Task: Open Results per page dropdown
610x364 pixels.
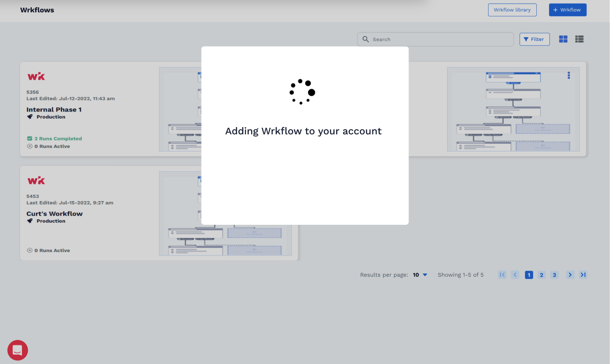Action: pos(420,275)
